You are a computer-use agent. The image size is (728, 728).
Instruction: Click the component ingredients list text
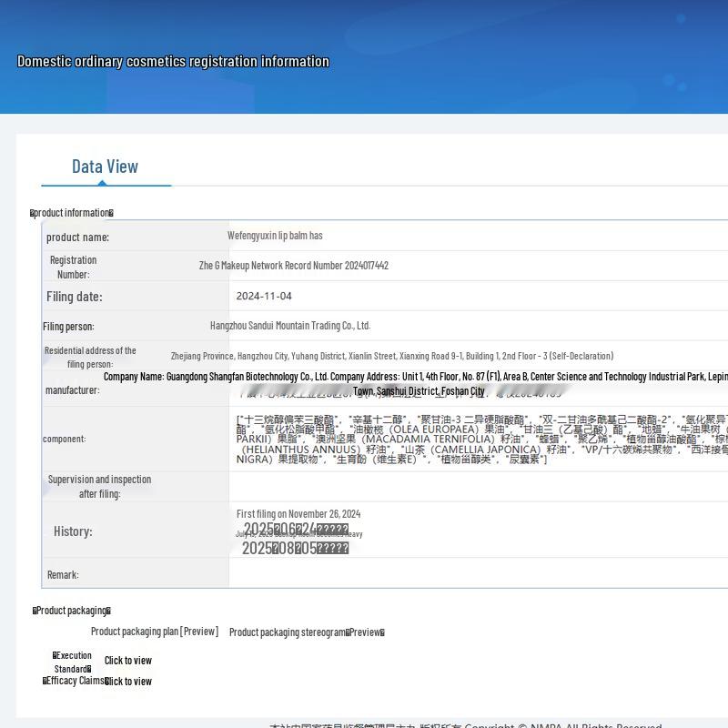click(478, 440)
